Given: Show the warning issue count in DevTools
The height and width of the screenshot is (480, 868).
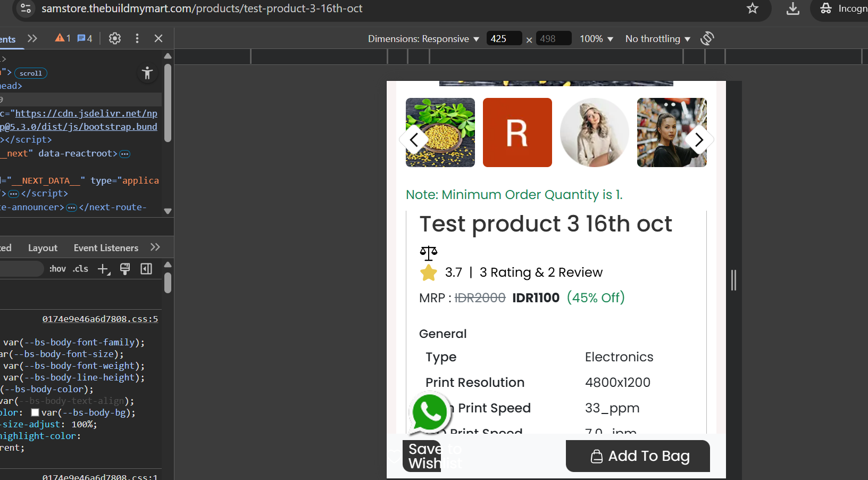Looking at the screenshot, I should pos(63,38).
